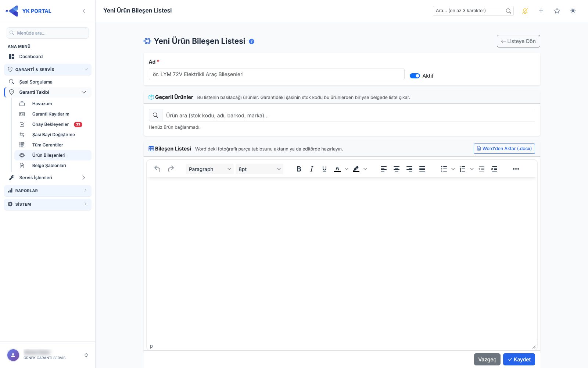Decrease indent in editor
The height and width of the screenshot is (368, 588).
tap(481, 169)
